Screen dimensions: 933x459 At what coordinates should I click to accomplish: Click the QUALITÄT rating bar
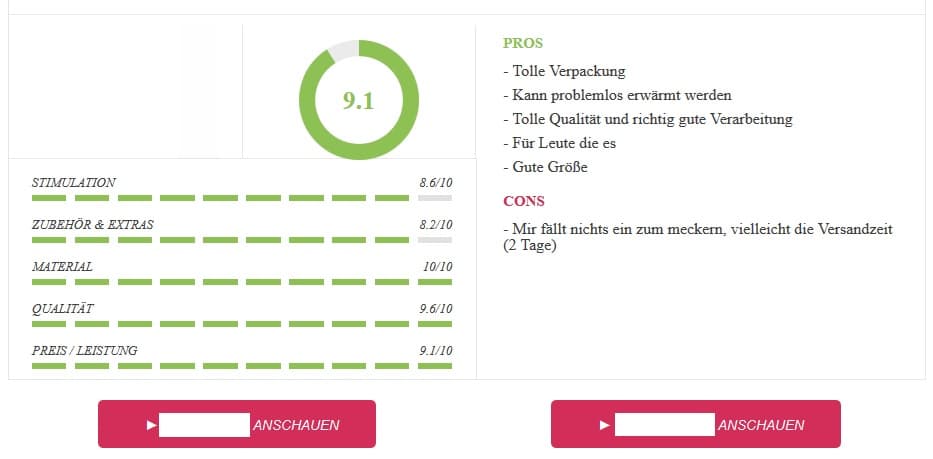(x=242, y=324)
